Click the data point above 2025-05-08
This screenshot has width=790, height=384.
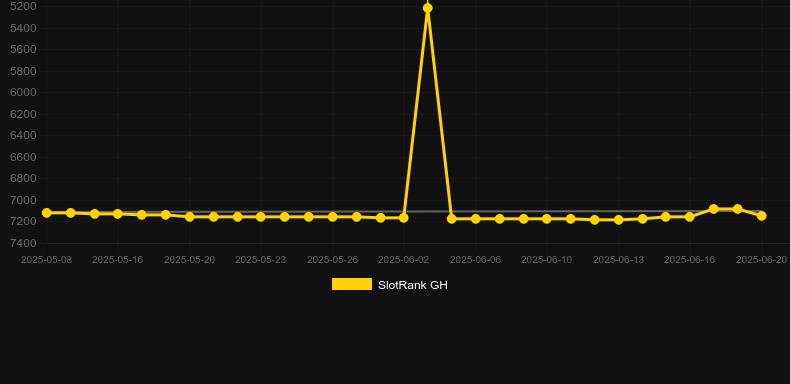(47, 213)
